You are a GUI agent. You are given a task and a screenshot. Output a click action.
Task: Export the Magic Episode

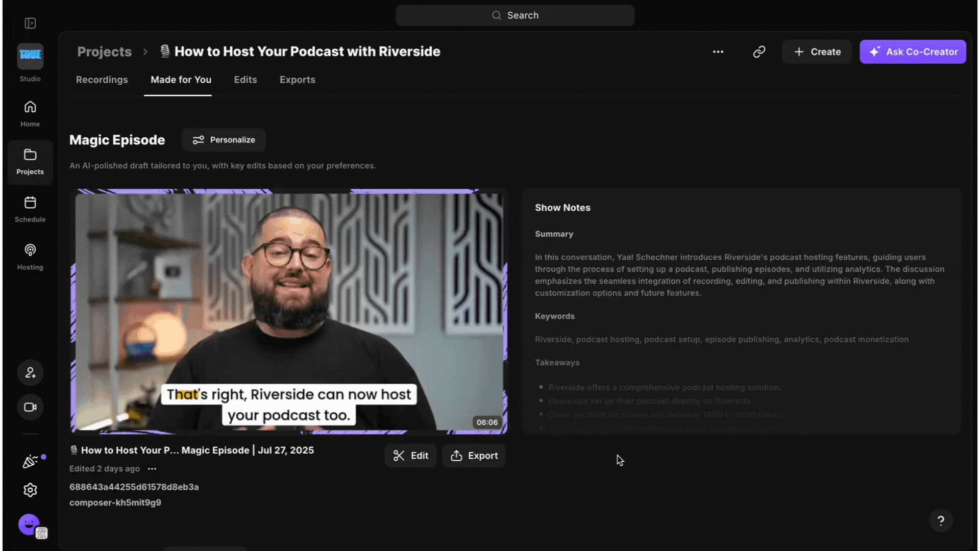click(474, 456)
